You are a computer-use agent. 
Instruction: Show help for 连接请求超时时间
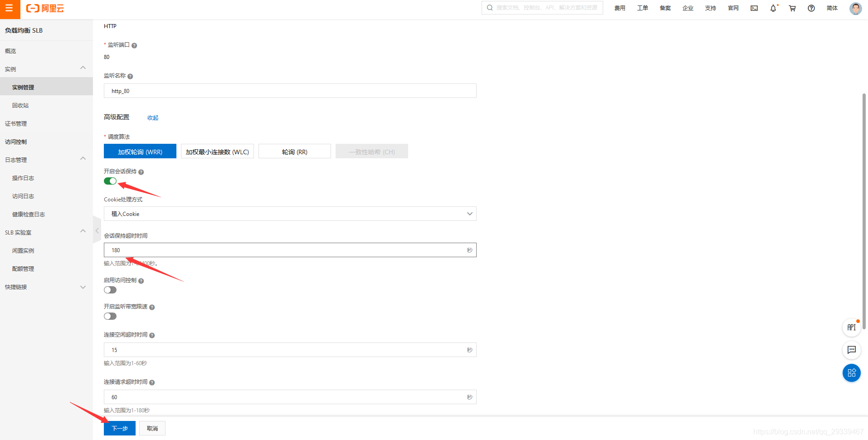click(152, 382)
